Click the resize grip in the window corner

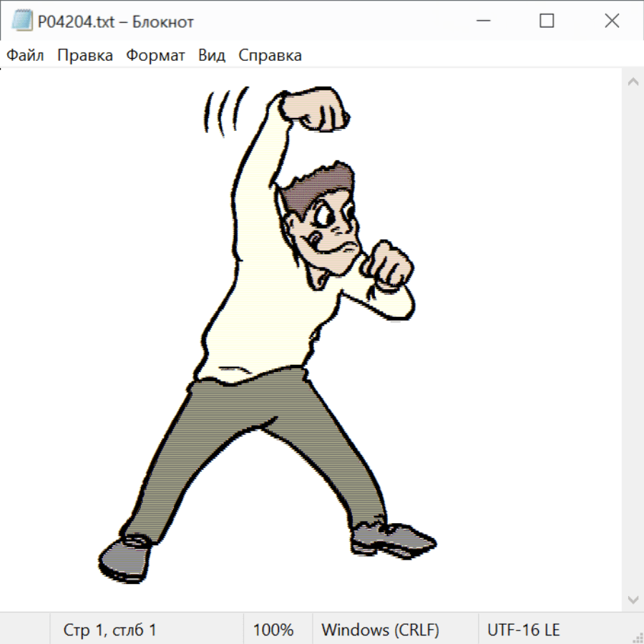coord(637,637)
